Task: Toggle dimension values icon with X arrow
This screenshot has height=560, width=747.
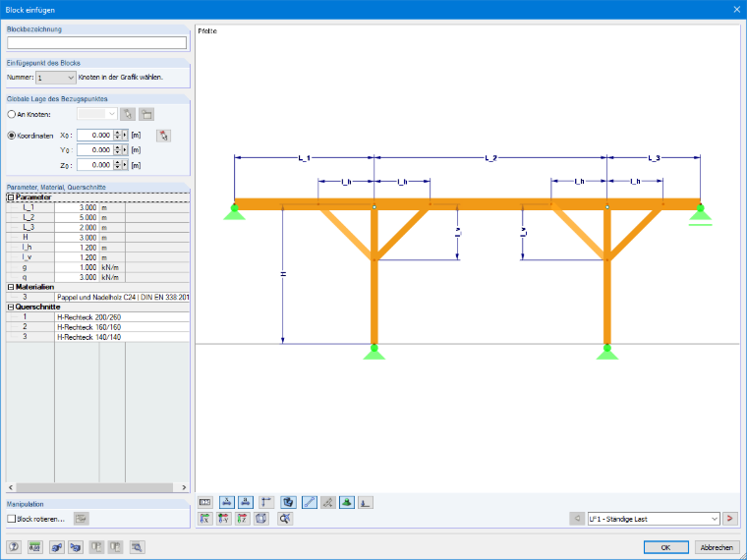Action: pos(227,502)
